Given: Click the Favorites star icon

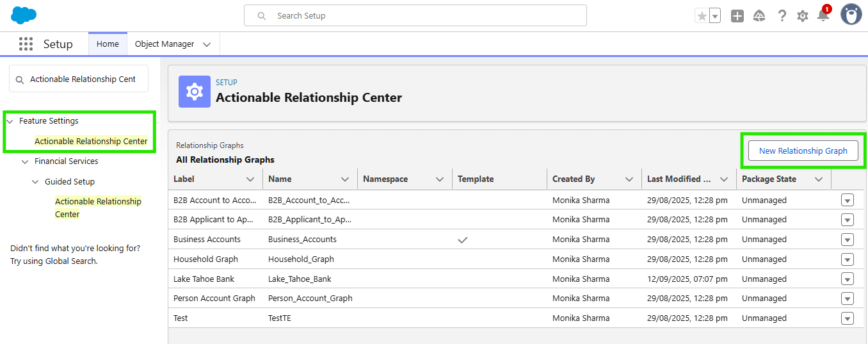Looking at the screenshot, I should [702, 16].
